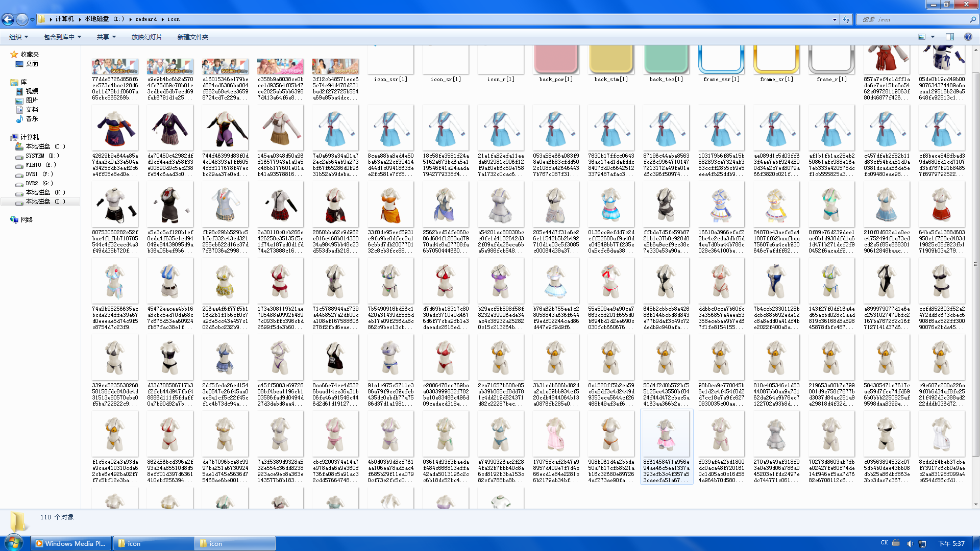
Task: Select the 8cdc2f4beb37cbe white dress thumbnail
Action: click(942, 434)
